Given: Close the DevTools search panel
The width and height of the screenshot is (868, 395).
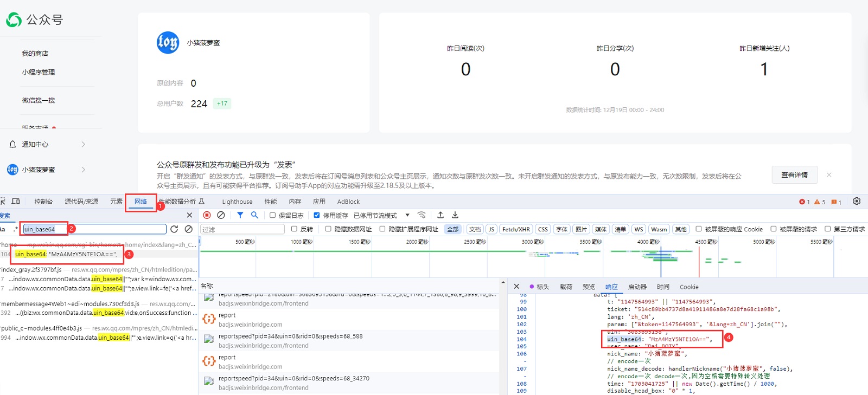Looking at the screenshot, I should [x=189, y=215].
